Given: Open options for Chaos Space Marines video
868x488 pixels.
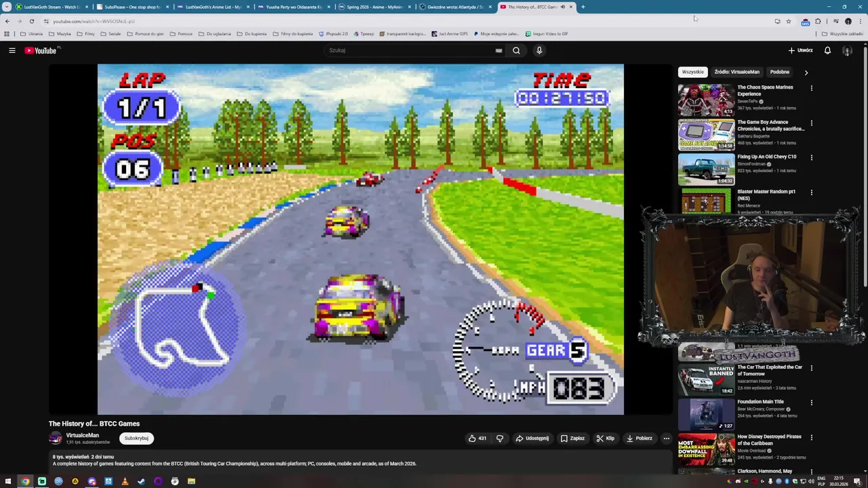Looking at the screenshot, I should pyautogui.click(x=811, y=88).
